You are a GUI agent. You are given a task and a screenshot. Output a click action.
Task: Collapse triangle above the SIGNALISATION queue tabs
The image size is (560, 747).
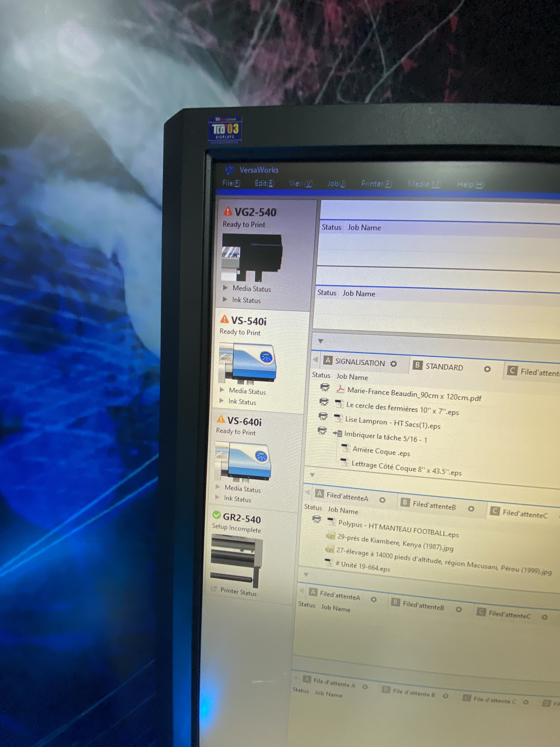tap(321, 341)
